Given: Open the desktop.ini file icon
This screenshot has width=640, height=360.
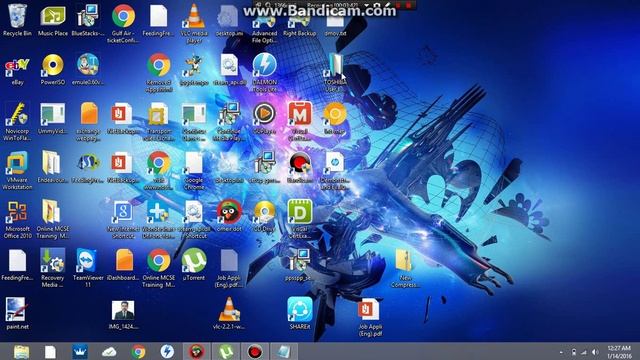Looking at the screenshot, I should pyautogui.click(x=229, y=17).
